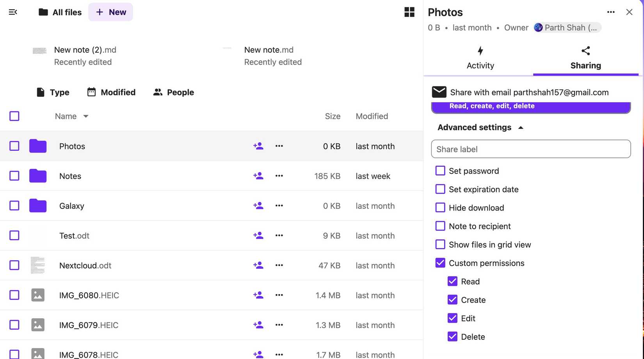Select the Sharing tab
Image resolution: width=644 pixels, height=359 pixels.
click(585, 58)
